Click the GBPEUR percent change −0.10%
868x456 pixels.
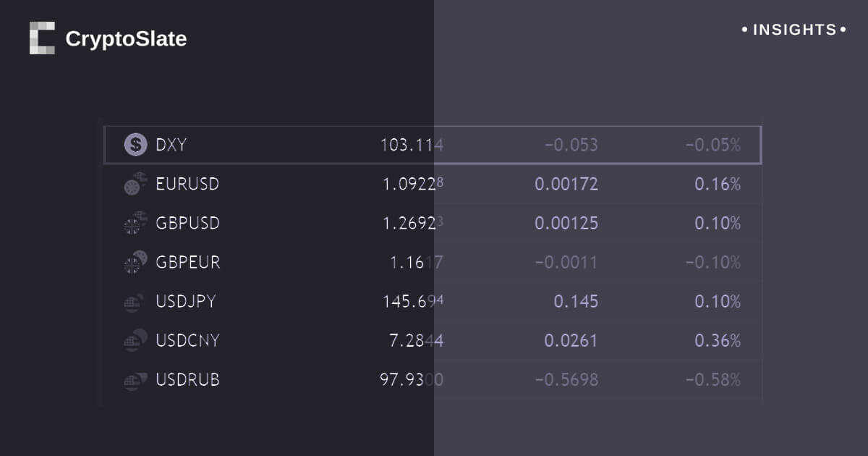pyautogui.click(x=713, y=262)
